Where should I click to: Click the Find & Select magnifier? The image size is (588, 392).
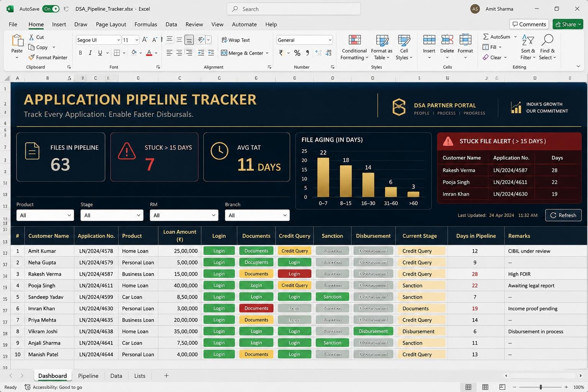[x=548, y=40]
